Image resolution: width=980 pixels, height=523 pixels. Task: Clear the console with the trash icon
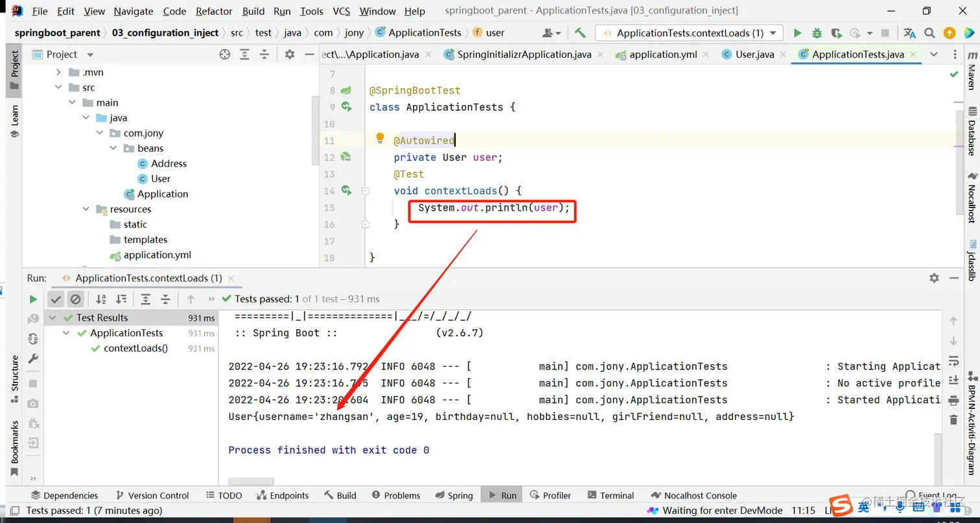[953, 420]
